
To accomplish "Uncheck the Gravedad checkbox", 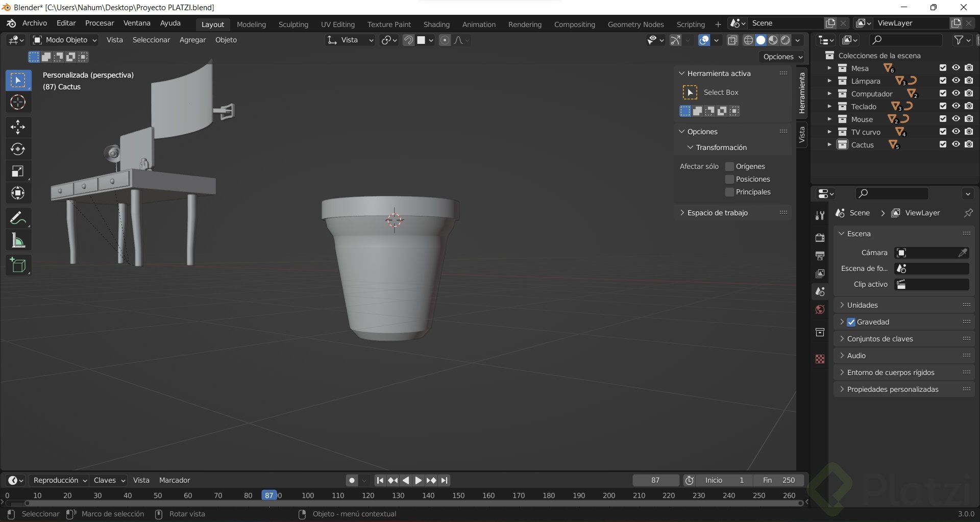I will point(851,322).
